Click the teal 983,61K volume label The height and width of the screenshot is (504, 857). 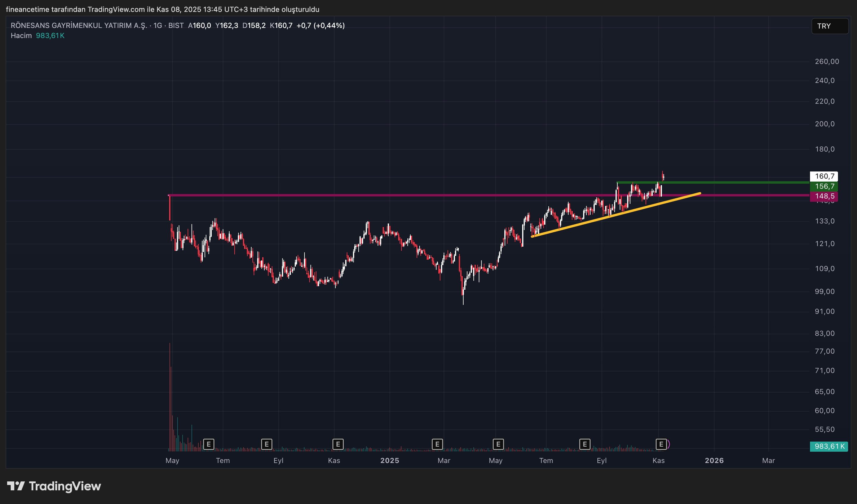tap(829, 446)
